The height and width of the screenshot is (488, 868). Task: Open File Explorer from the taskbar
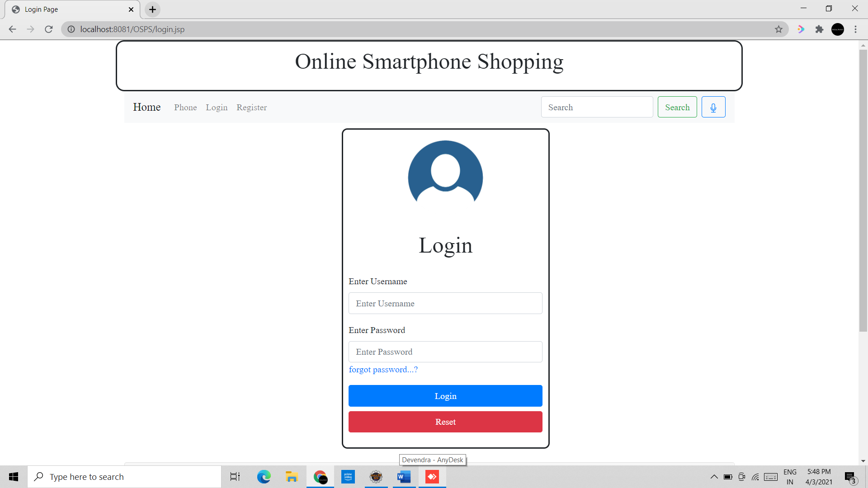[292, 477]
